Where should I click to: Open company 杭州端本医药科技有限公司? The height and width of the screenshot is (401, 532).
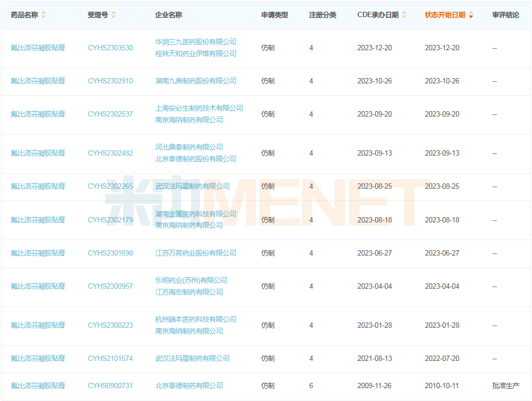click(196, 320)
